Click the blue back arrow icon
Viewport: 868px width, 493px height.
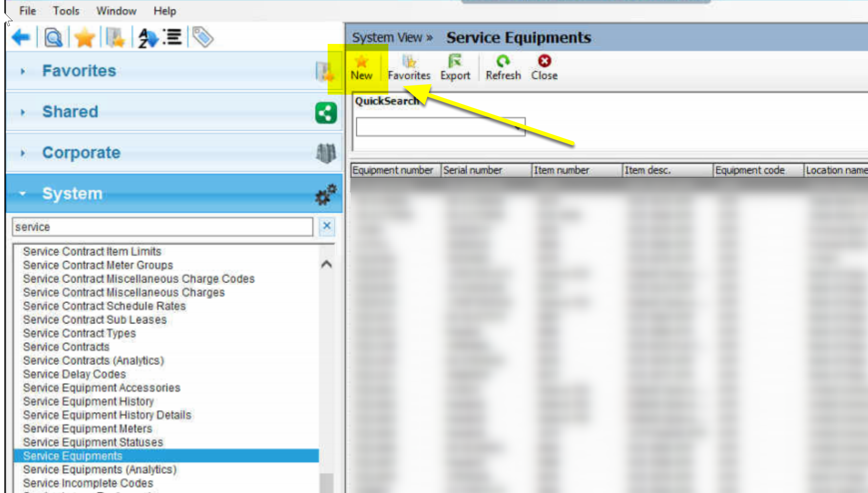click(21, 38)
